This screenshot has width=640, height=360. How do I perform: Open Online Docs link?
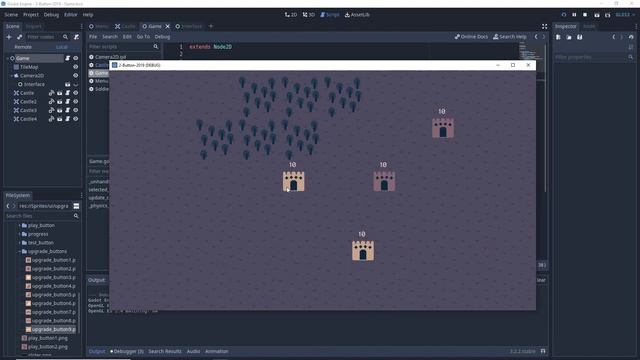point(471,37)
